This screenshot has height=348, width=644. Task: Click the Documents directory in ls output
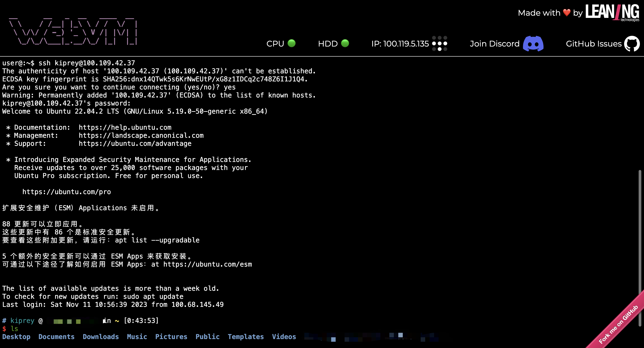coord(56,337)
